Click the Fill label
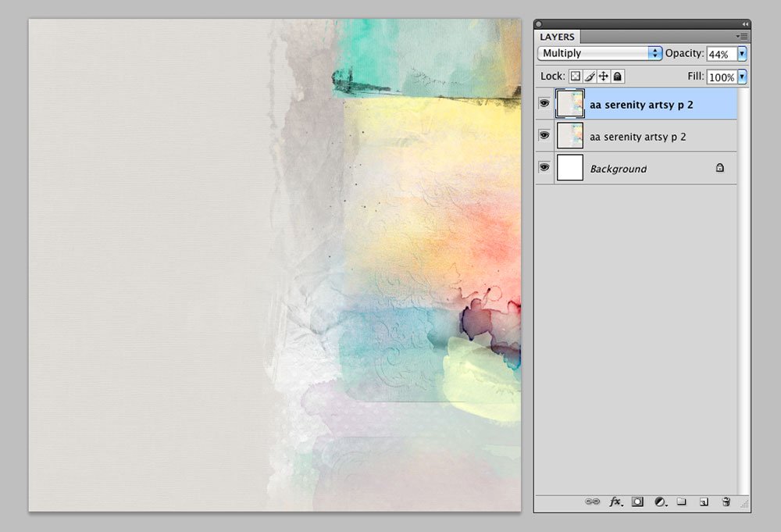 point(695,77)
